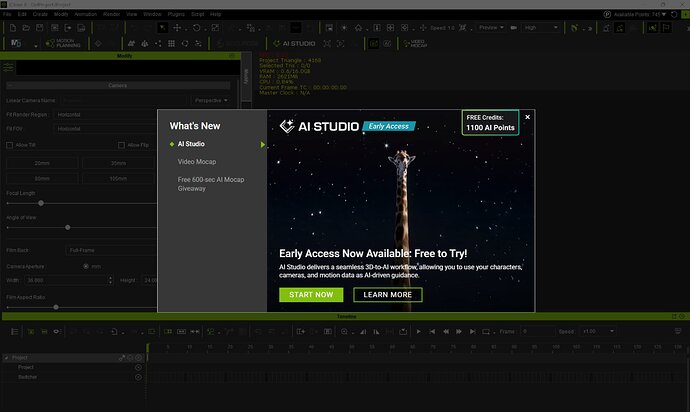Select the Scale tool
The height and width of the screenshot is (412, 690).
(215, 28)
